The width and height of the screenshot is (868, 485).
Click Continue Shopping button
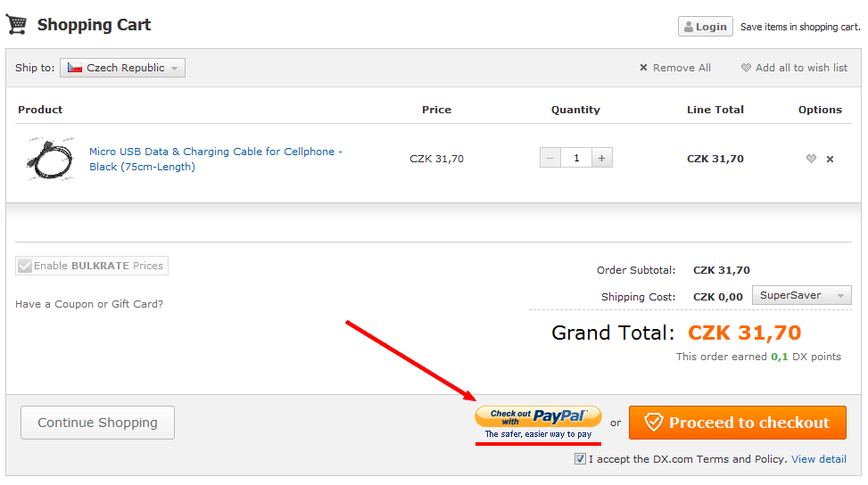[x=97, y=423]
